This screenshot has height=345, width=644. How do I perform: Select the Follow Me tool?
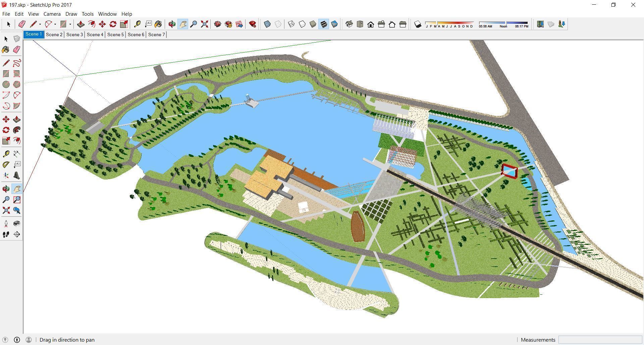(16, 130)
